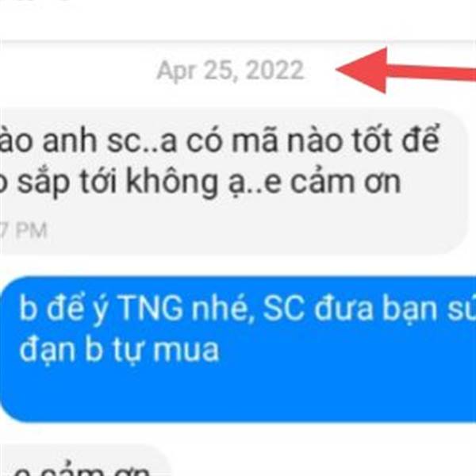
Task: Click the red arrow's horizontal shaft
Action: tap(432, 73)
